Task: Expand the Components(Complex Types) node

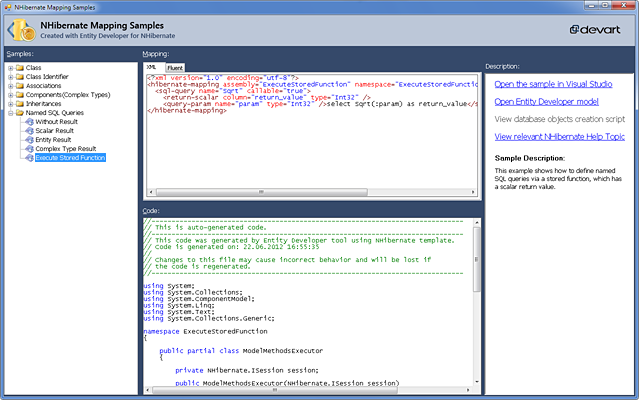Action: click(11, 95)
